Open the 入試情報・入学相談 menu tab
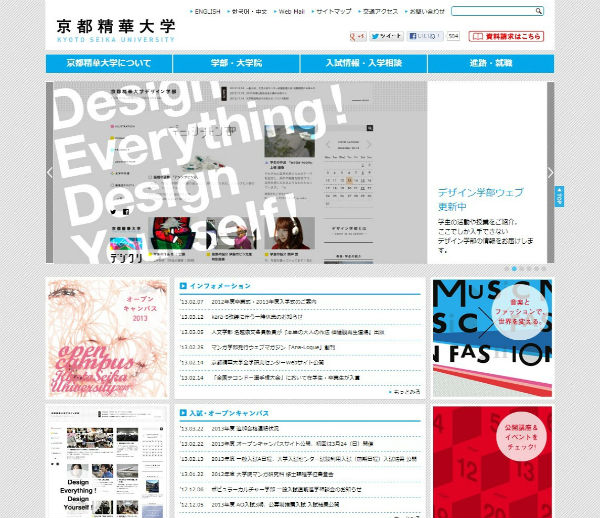The image size is (600, 518). pos(364,64)
